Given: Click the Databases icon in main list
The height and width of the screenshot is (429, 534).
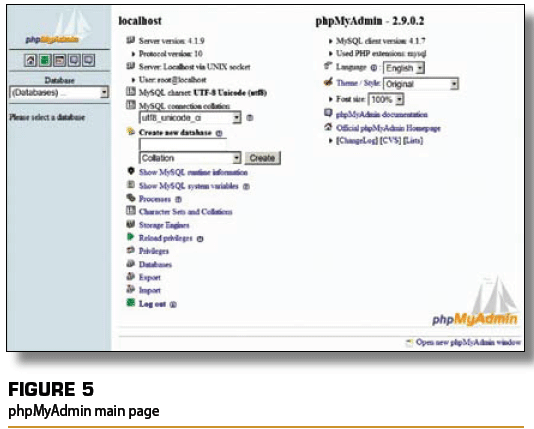Looking at the screenshot, I should 130,263.
